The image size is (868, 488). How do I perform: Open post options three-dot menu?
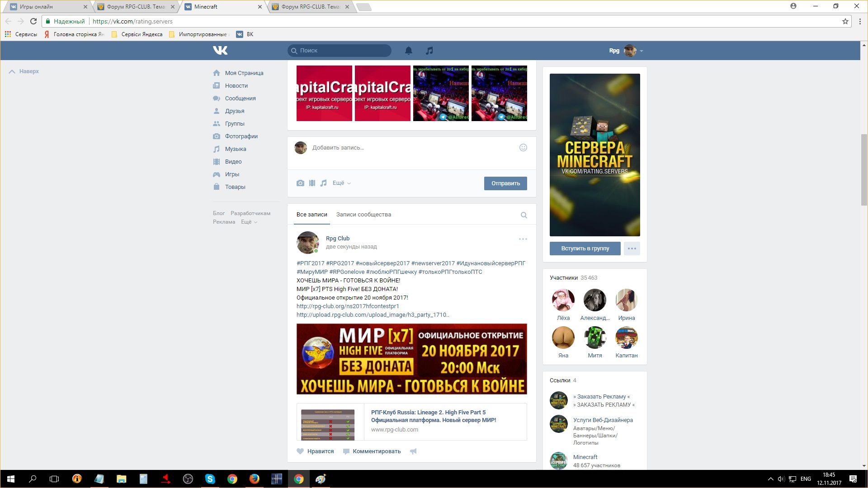tap(523, 239)
